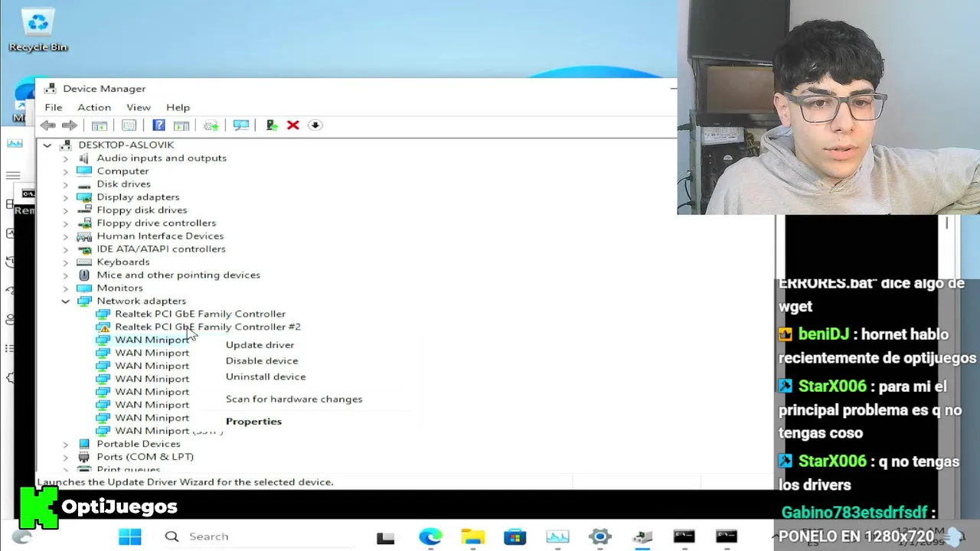Screen dimensions: 980x551
Task: Select the "Network adapters" label
Action: [x=141, y=301]
